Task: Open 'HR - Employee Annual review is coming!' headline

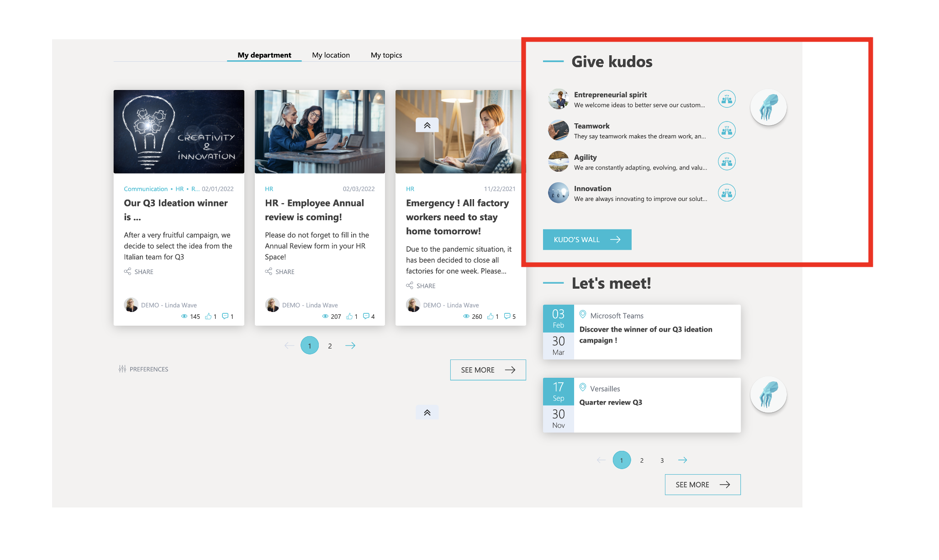Action: (315, 210)
